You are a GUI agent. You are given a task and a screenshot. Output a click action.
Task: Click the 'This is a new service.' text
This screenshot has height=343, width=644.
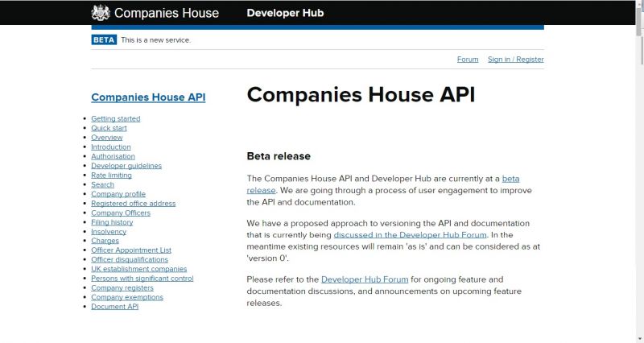(x=155, y=39)
